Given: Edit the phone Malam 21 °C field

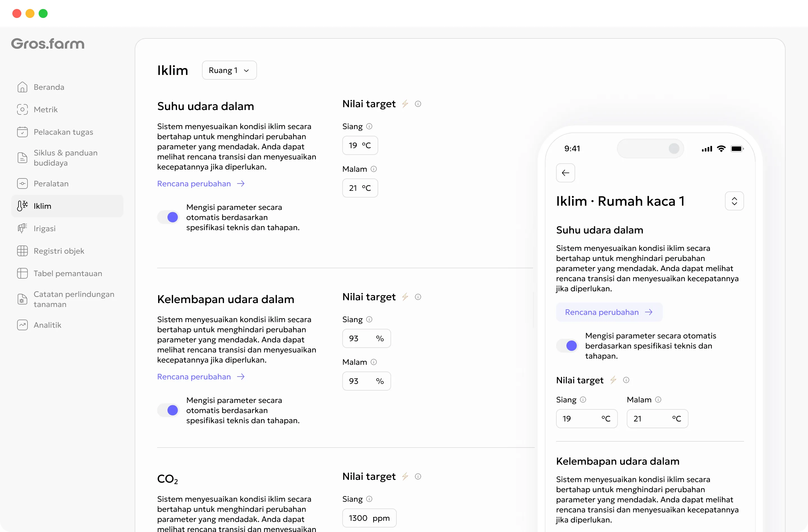Looking at the screenshot, I should point(657,418).
